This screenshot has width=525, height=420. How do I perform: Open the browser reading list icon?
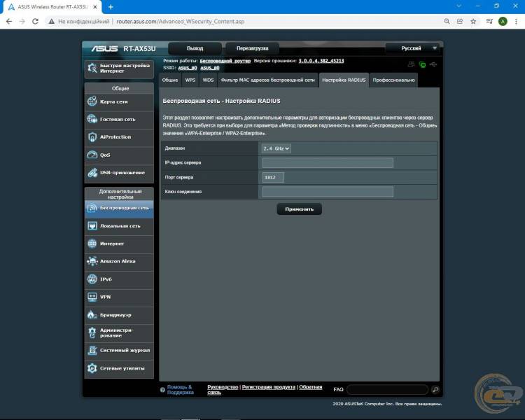[489, 22]
